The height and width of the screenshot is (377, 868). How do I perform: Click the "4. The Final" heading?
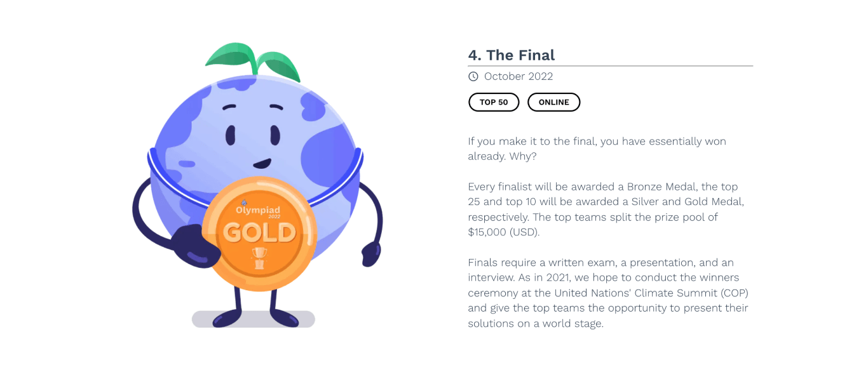[x=512, y=55]
